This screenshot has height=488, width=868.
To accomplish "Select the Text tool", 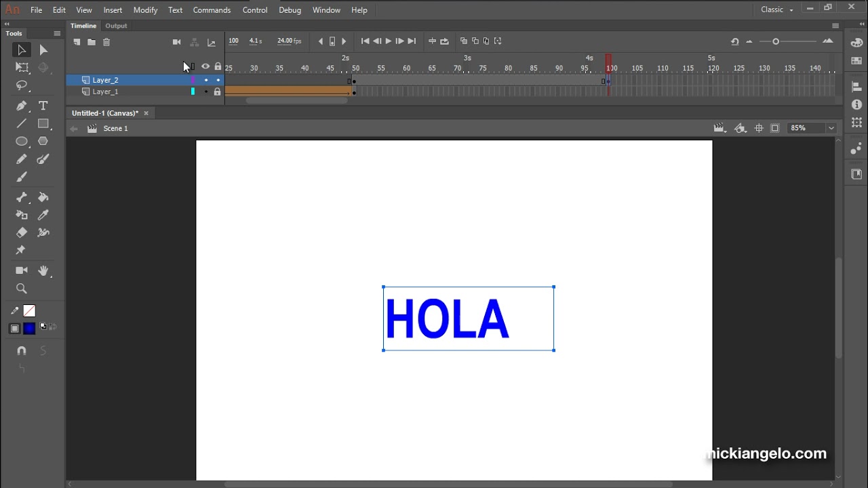I will 43,106.
